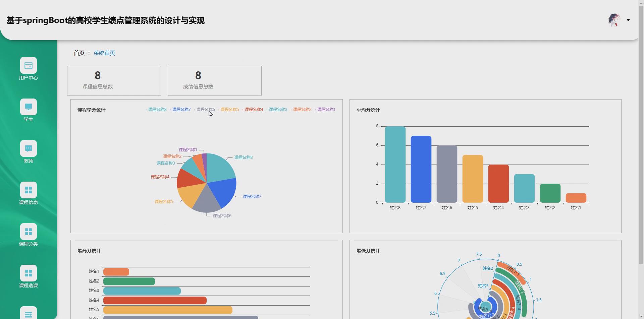
Task: Click the 成绩信息总数 card
Action: (x=215, y=81)
